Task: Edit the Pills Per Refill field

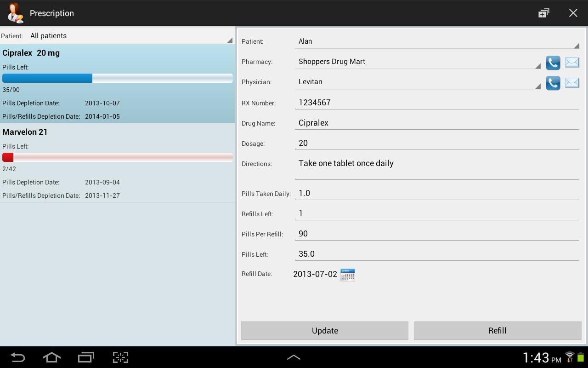Action: (437, 234)
